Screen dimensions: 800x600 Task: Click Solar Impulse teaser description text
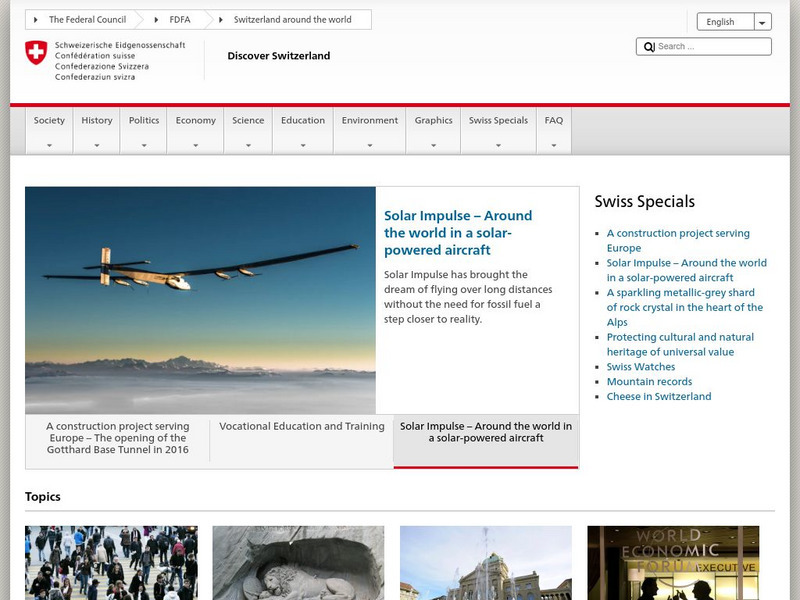point(468,297)
